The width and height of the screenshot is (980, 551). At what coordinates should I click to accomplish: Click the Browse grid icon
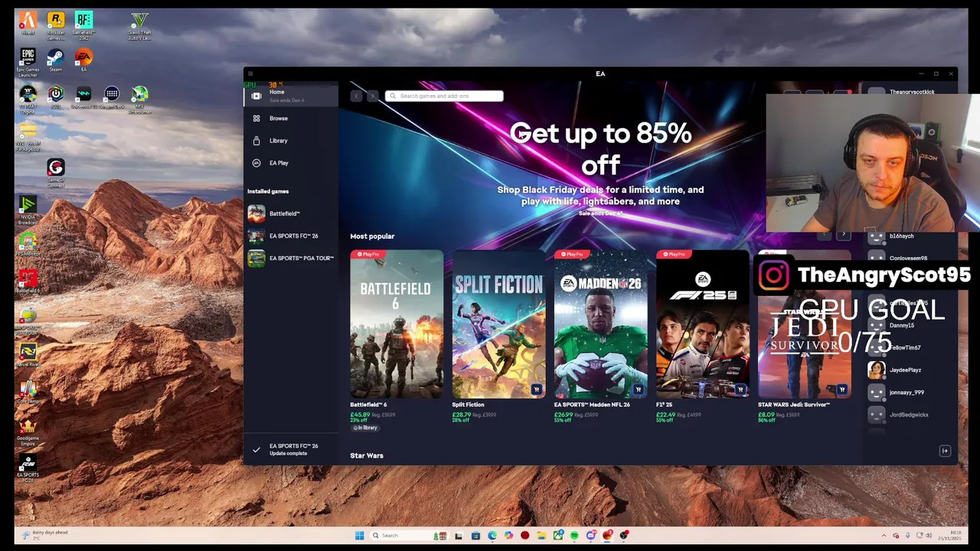click(x=256, y=119)
